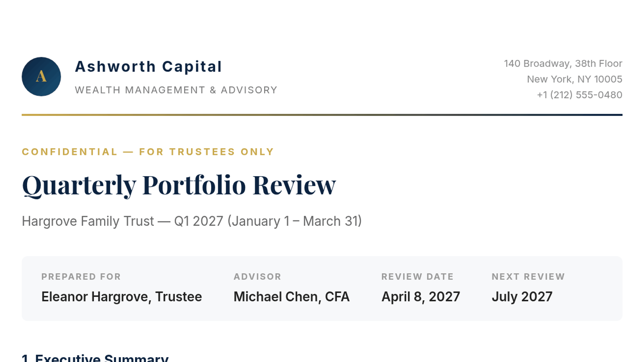Click the Quarterly Portfolio Review title
644x362 pixels.
[x=179, y=185]
